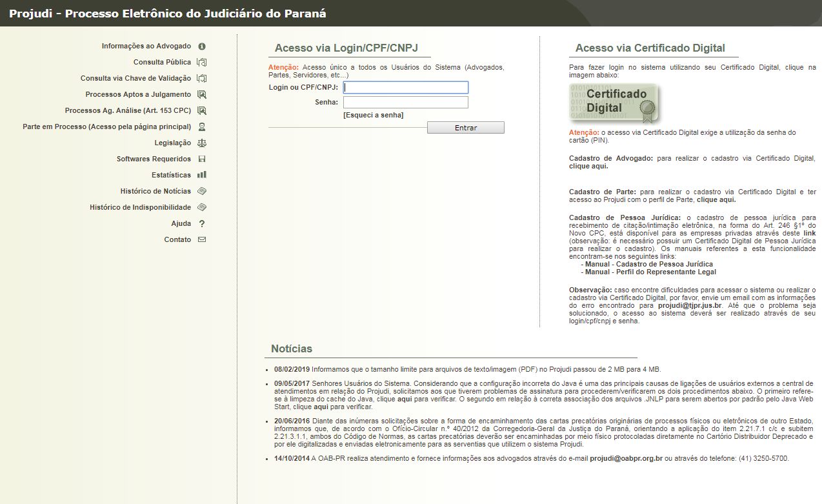Click the Esqueci a senha link
The height and width of the screenshot is (504, 822).
coord(374,116)
